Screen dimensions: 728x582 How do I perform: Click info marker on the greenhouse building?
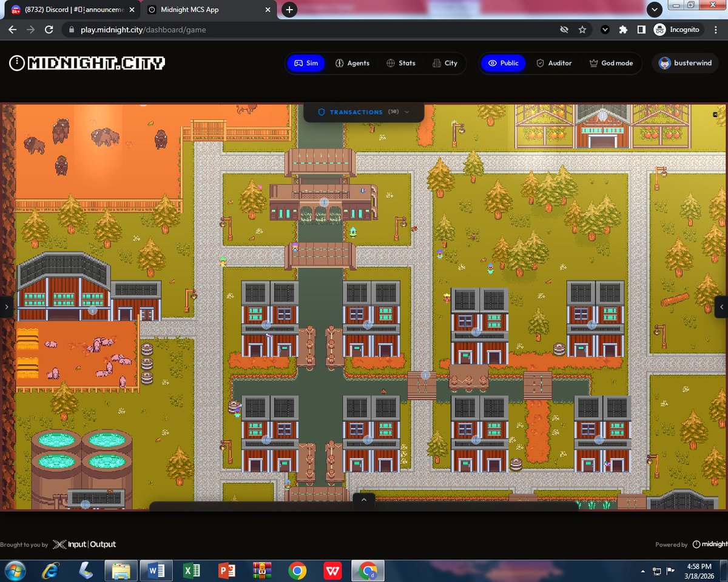[602, 115]
